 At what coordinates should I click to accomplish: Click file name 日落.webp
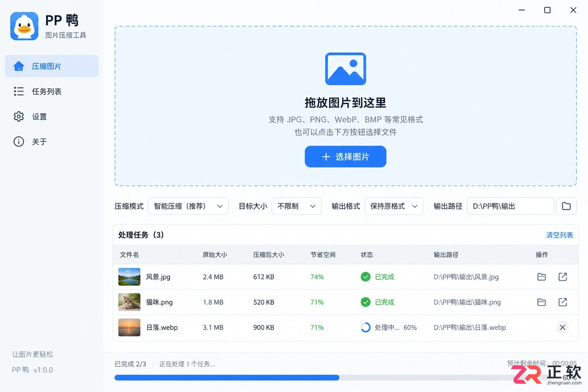click(162, 327)
